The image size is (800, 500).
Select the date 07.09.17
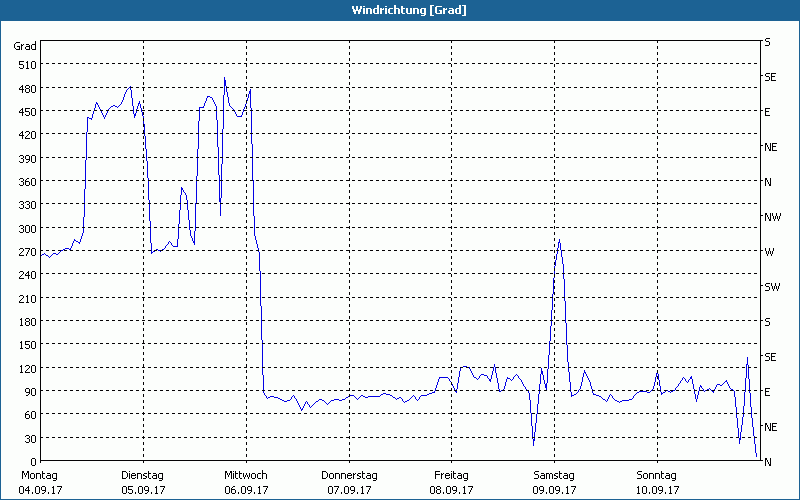click(349, 491)
